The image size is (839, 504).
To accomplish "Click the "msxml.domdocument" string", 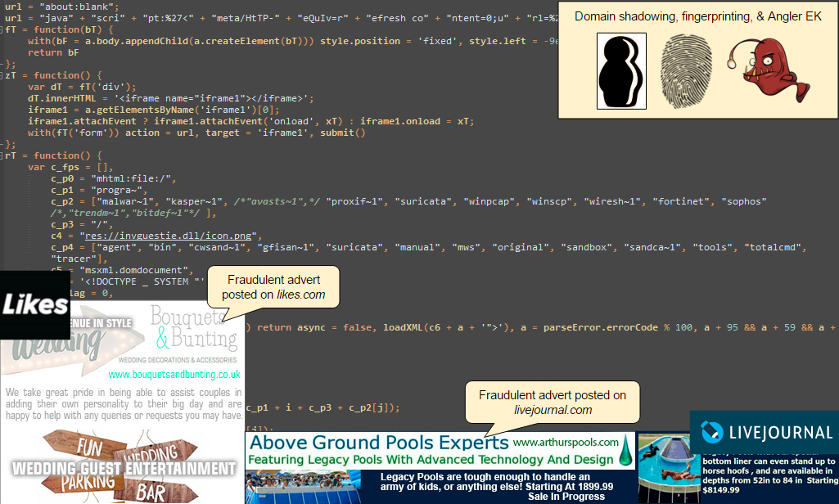I will click(x=133, y=270).
